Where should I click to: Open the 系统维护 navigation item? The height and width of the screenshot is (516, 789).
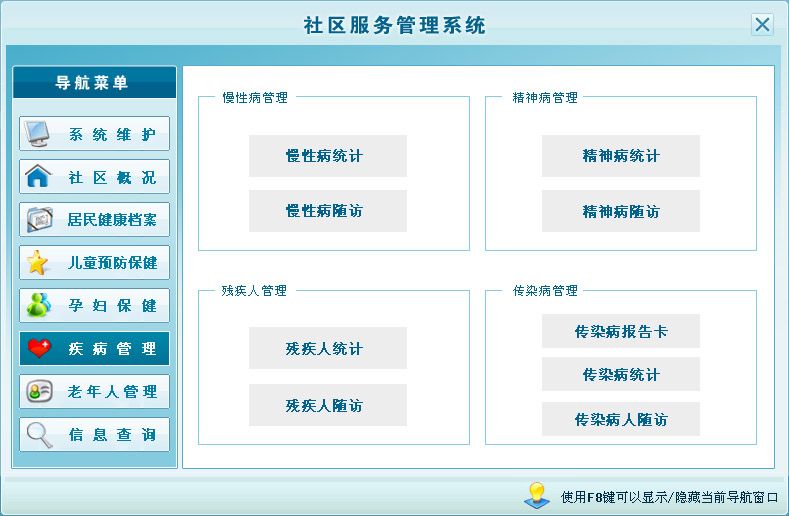pyautogui.click(x=95, y=133)
